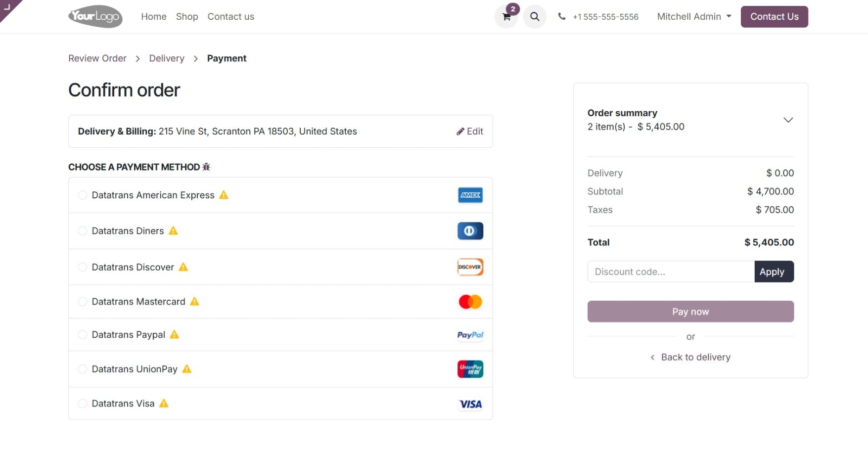This screenshot has width=868, height=452.
Task: Click the Visa card logo
Action: (470, 404)
